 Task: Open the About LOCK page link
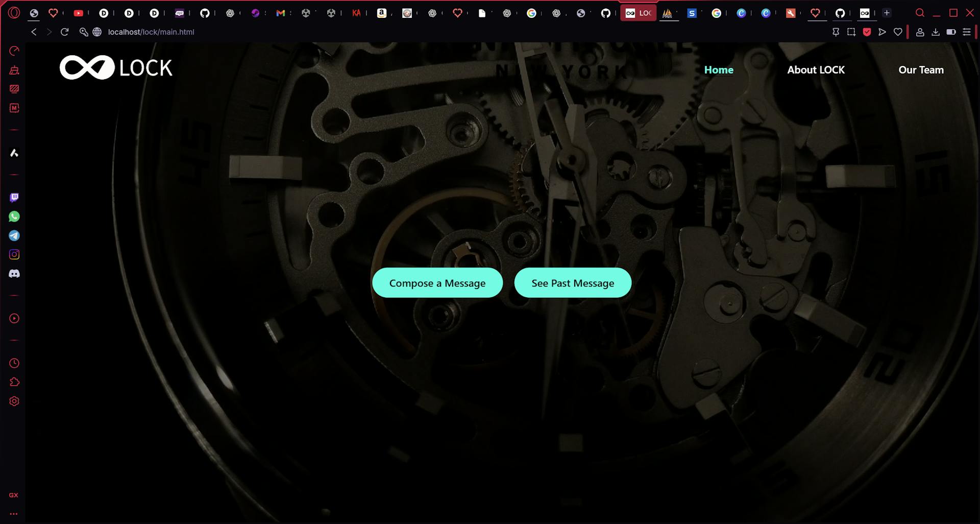[816, 70]
